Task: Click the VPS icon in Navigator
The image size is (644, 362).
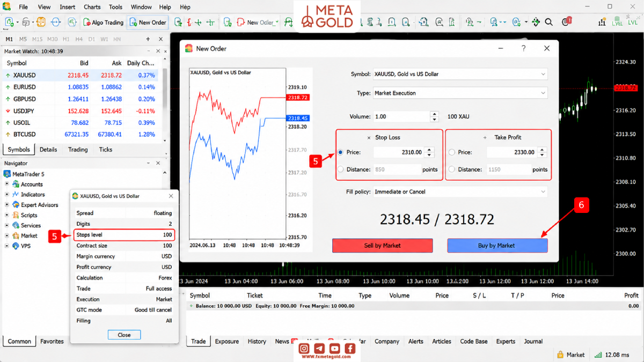Action: (x=16, y=246)
